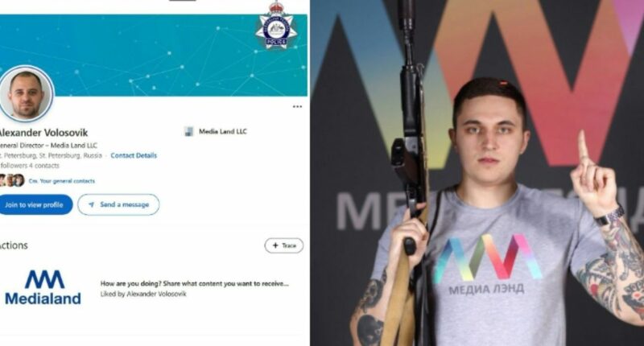Click the blue Join to view profile button
The image size is (644, 346).
pos(35,204)
